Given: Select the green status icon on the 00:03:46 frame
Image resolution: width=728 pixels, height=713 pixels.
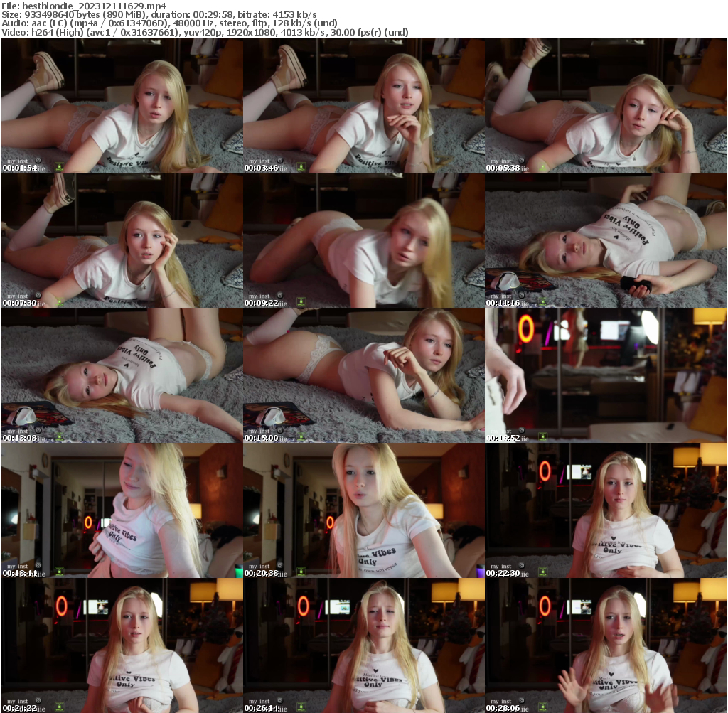Looking at the screenshot, I should 302,166.
